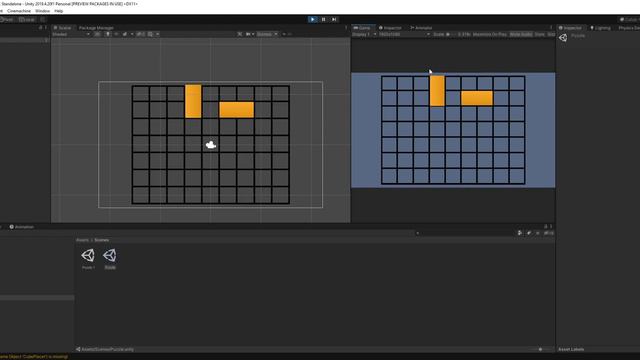640x360 pixels.
Task: Toggle Project hidden packages visibility icon
Action: point(549,233)
